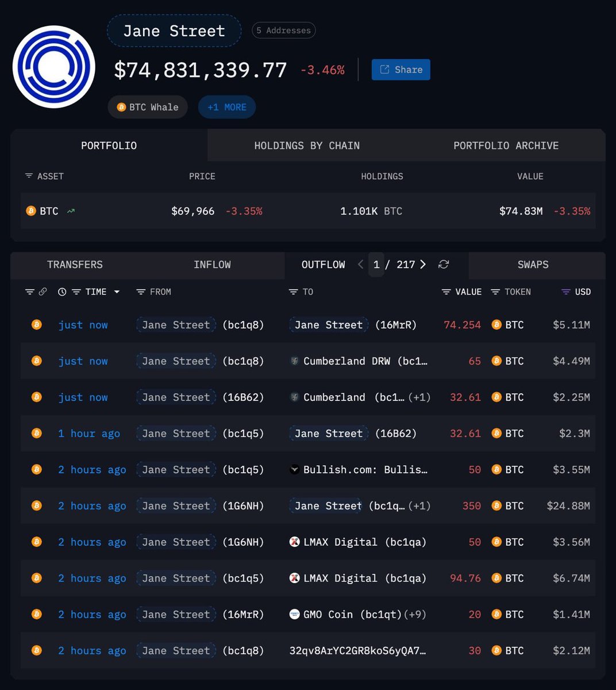The height and width of the screenshot is (690, 616).
Task: Select the OUTFLOW tab
Action: pyautogui.click(x=323, y=264)
